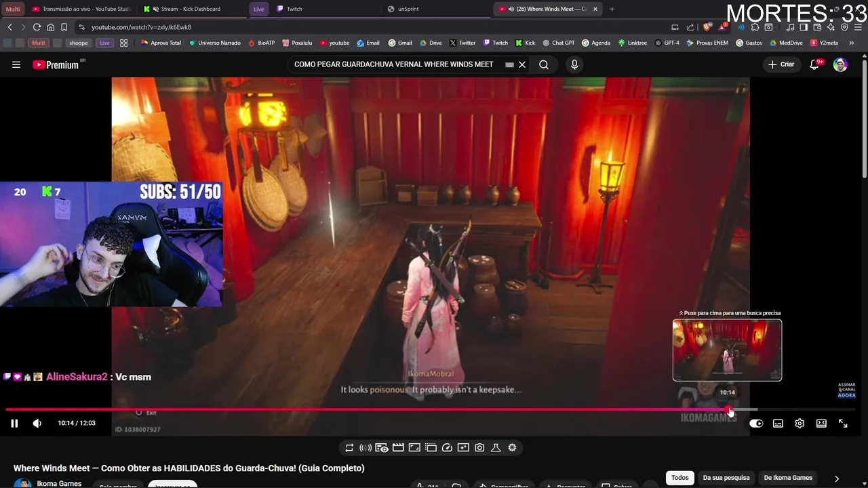Click the seek preview thumbnail
This screenshot has width=868, height=488.
tap(727, 350)
